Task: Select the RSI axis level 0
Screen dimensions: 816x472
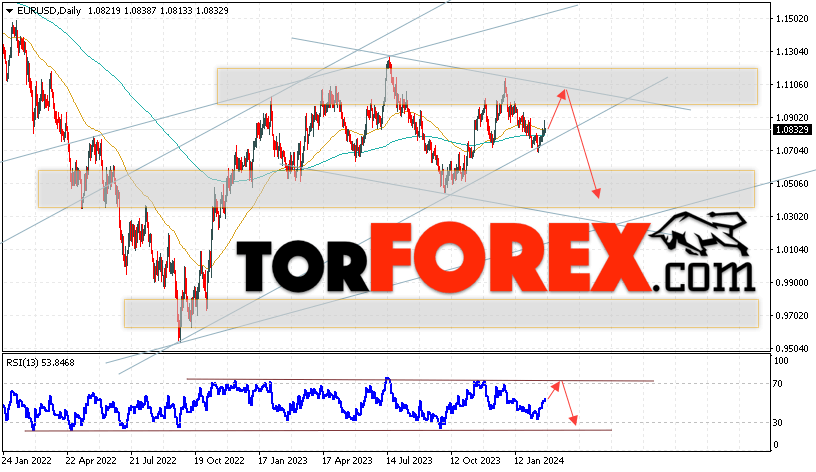Action: pyautogui.click(x=776, y=444)
